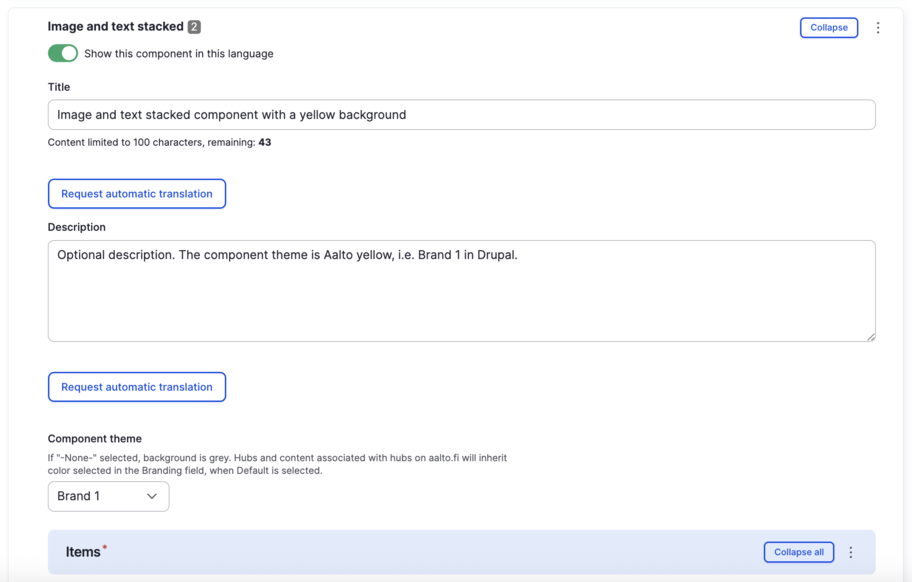Request automatic translation below the Title field
This screenshot has height=582, width=912.
(137, 194)
